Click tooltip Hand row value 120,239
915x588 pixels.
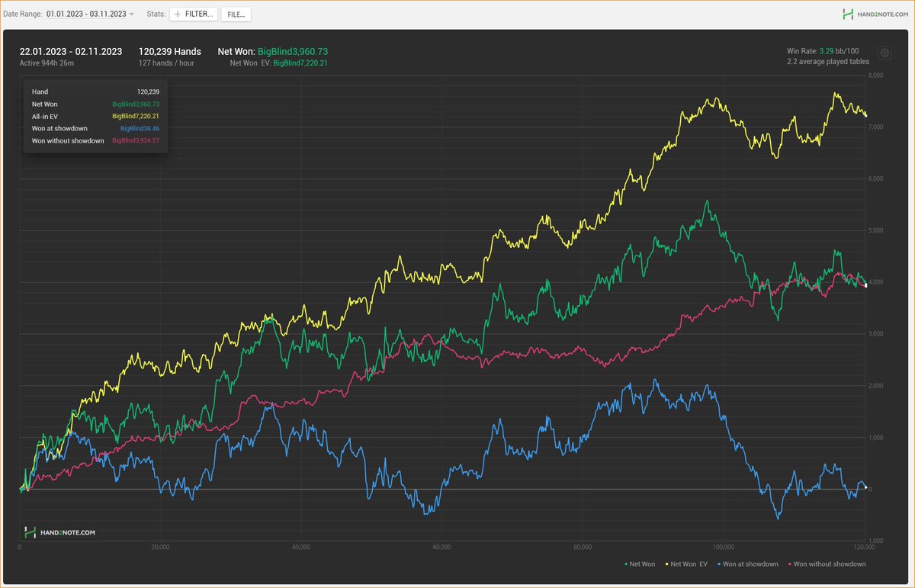(x=148, y=92)
